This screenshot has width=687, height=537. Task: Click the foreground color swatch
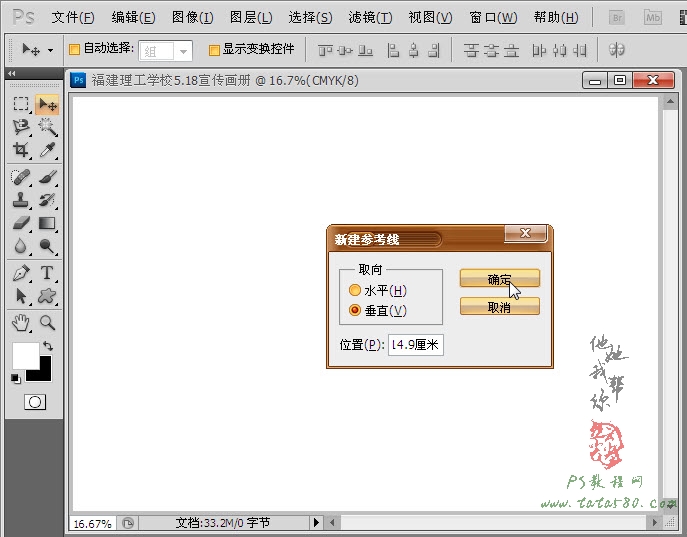point(25,356)
